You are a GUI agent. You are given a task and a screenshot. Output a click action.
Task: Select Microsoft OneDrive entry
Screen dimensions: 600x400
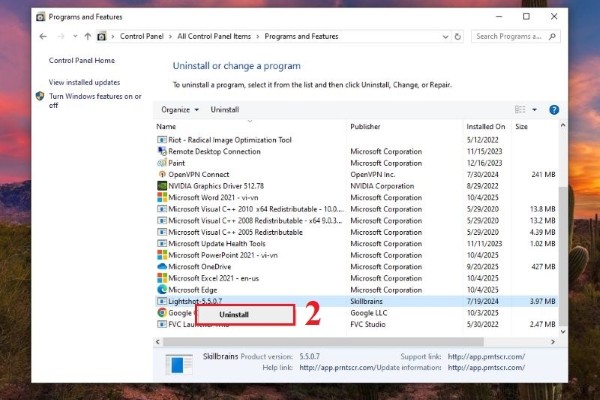[x=199, y=266]
